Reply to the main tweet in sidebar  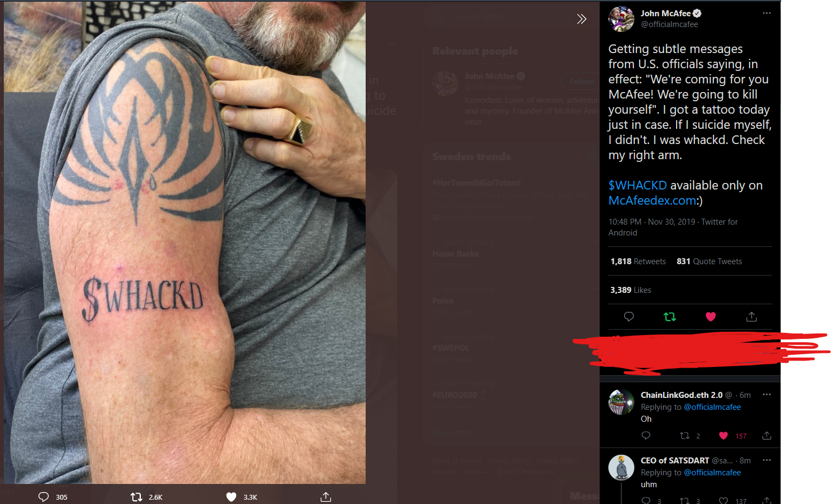629,317
